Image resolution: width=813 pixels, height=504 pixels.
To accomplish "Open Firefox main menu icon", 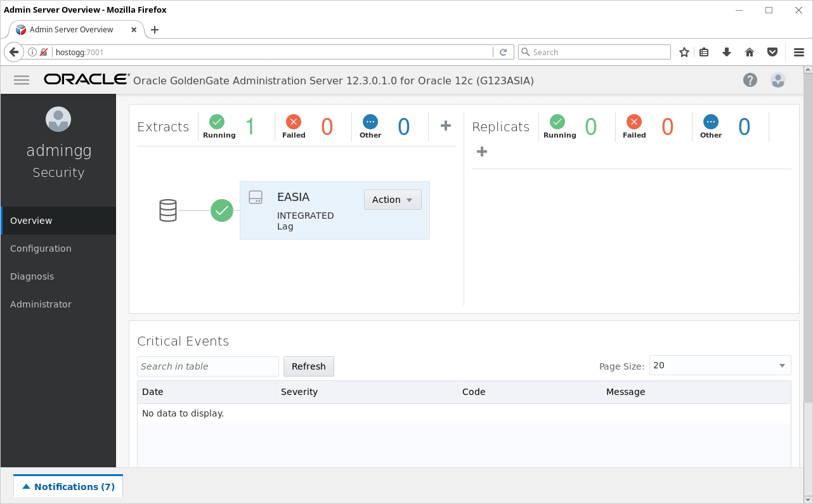I will click(799, 52).
